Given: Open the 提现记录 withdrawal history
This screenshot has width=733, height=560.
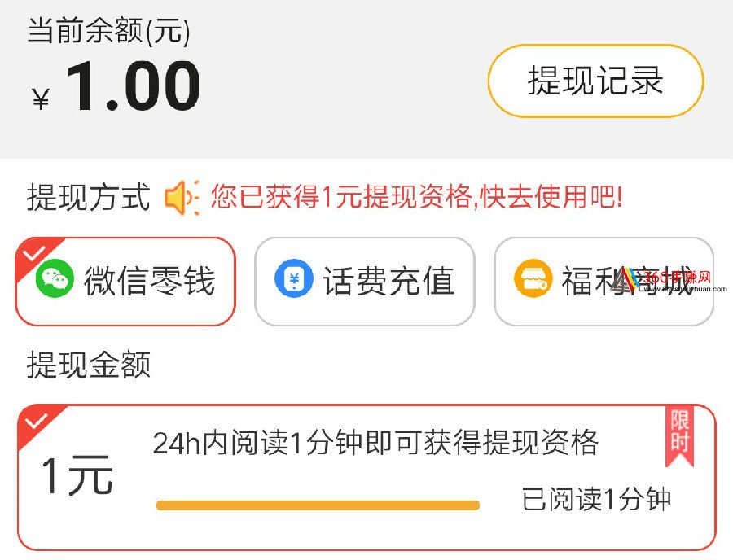Looking at the screenshot, I should tap(595, 81).
